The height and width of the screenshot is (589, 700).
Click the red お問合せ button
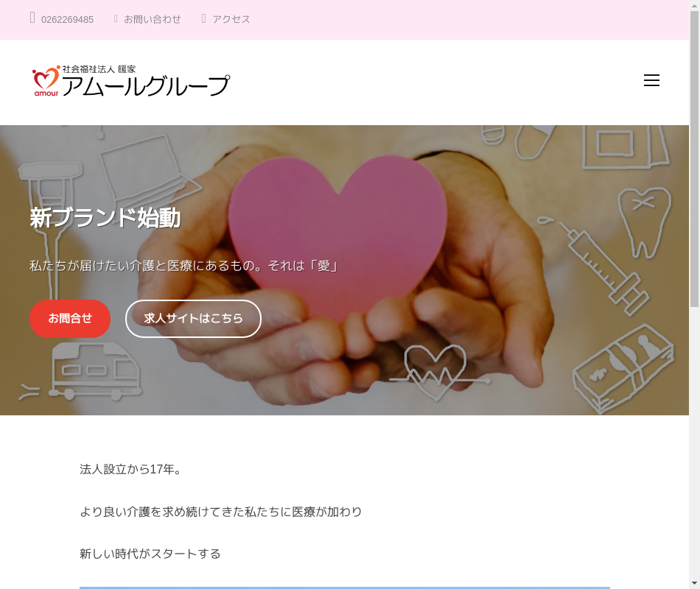click(70, 319)
